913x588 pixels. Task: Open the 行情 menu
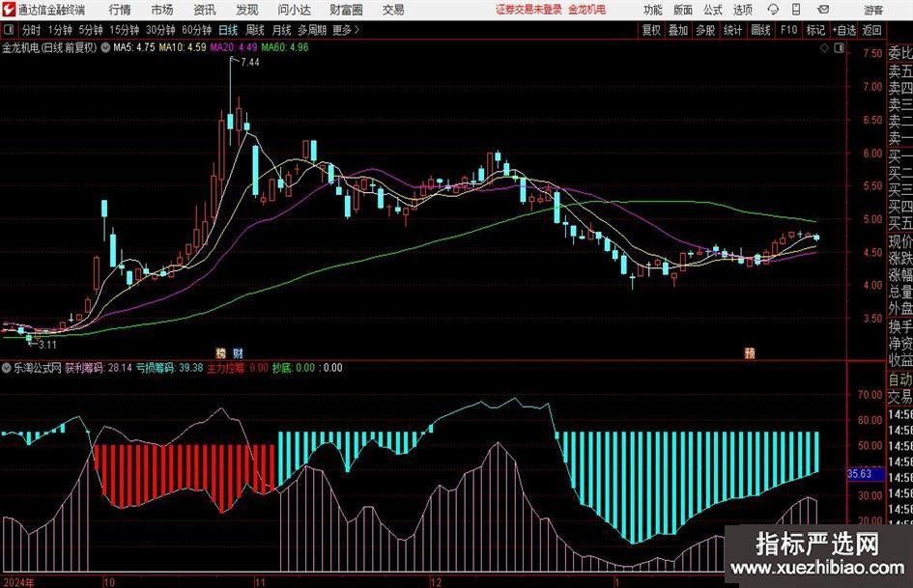120,10
